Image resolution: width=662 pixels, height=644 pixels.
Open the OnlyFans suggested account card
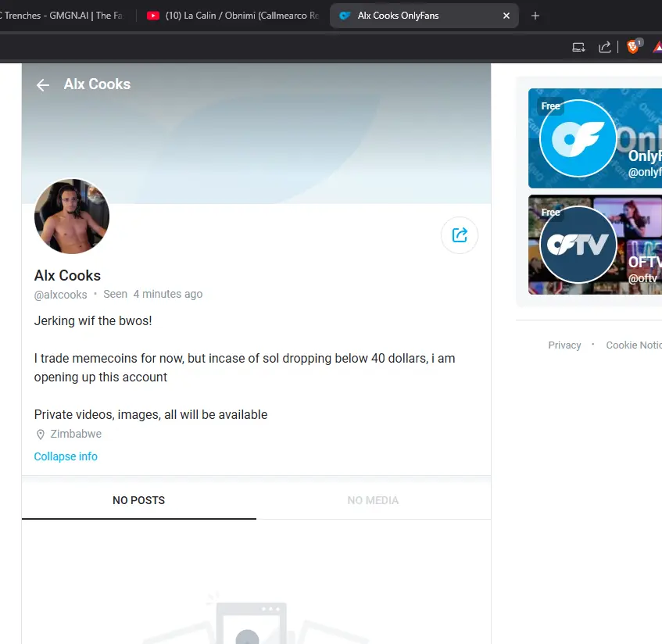point(596,138)
